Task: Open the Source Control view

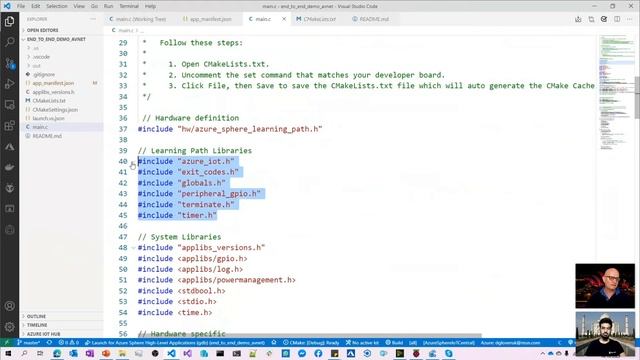Action: pyautogui.click(x=9, y=63)
